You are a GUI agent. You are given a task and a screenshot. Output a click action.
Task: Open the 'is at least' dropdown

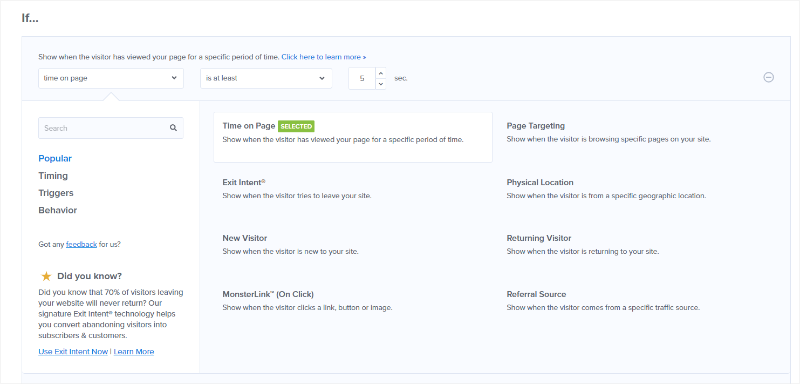pos(266,79)
